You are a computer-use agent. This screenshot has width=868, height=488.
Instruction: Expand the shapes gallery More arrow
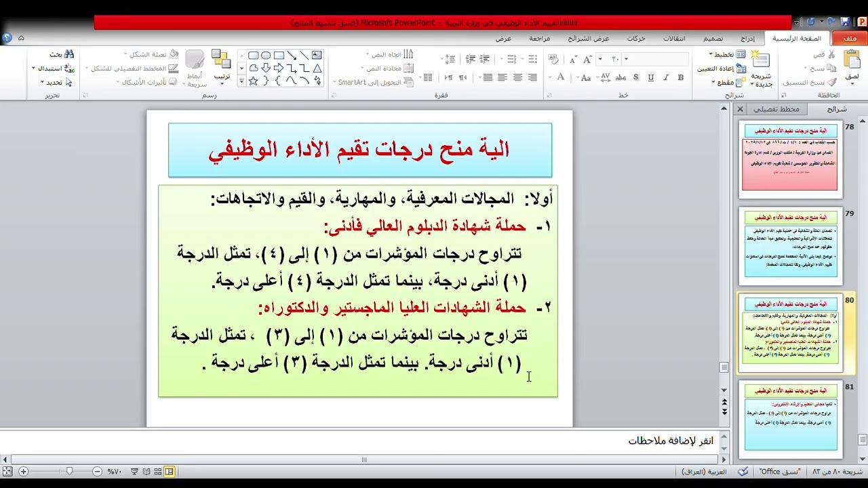241,81
